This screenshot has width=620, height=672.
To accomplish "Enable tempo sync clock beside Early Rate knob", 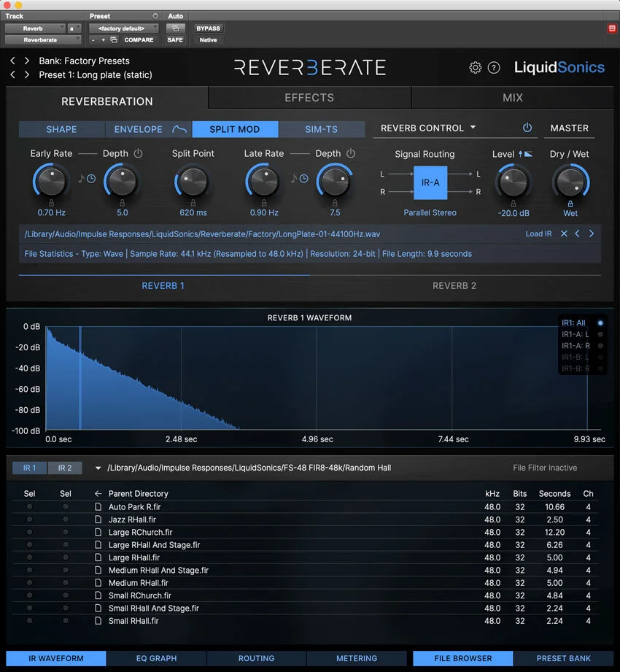I will [x=92, y=178].
